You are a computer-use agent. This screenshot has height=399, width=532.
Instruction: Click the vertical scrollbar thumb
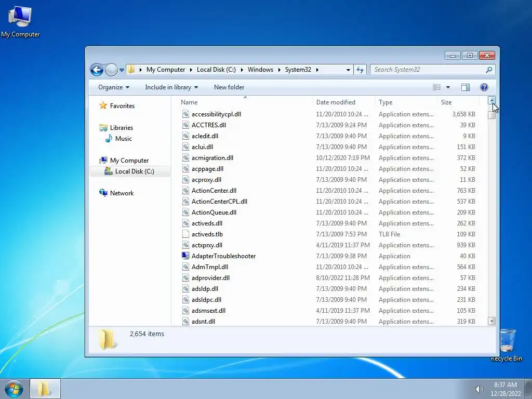pyautogui.click(x=491, y=115)
